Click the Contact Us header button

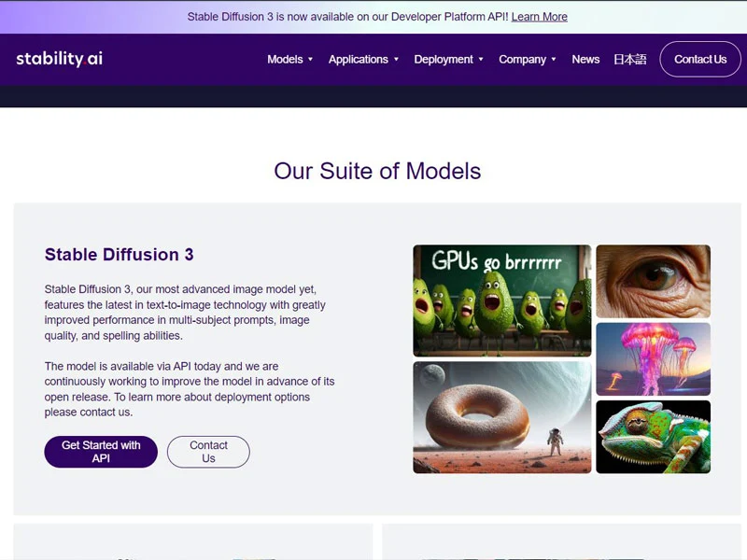tap(699, 59)
